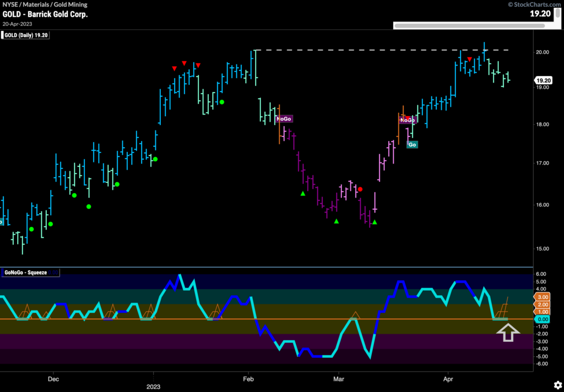Click the red dot countertrend signal in March
564x392 pixels.
click(360, 188)
